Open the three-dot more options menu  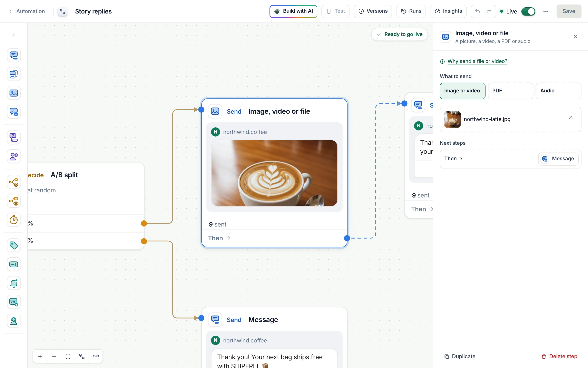pyautogui.click(x=546, y=11)
